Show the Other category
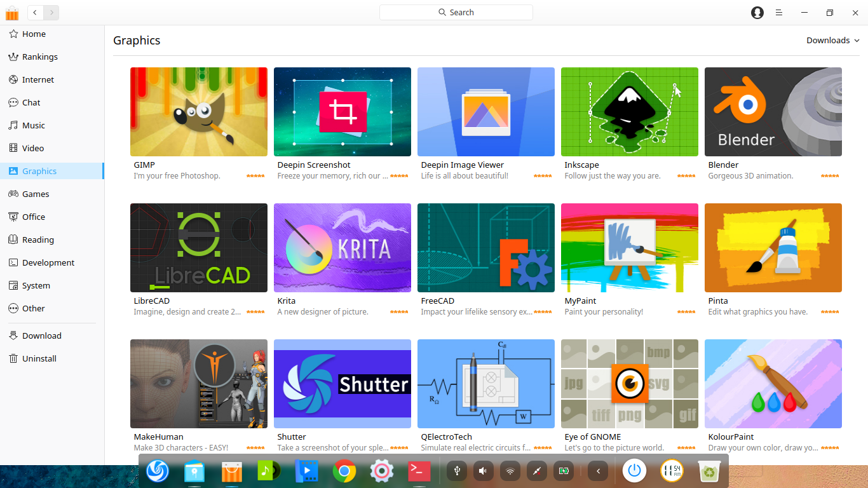 51,308
